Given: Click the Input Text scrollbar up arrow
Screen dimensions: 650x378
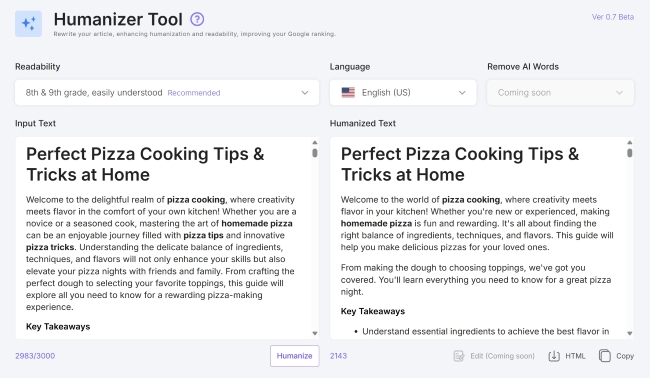Looking at the screenshot, I should pos(315,143).
